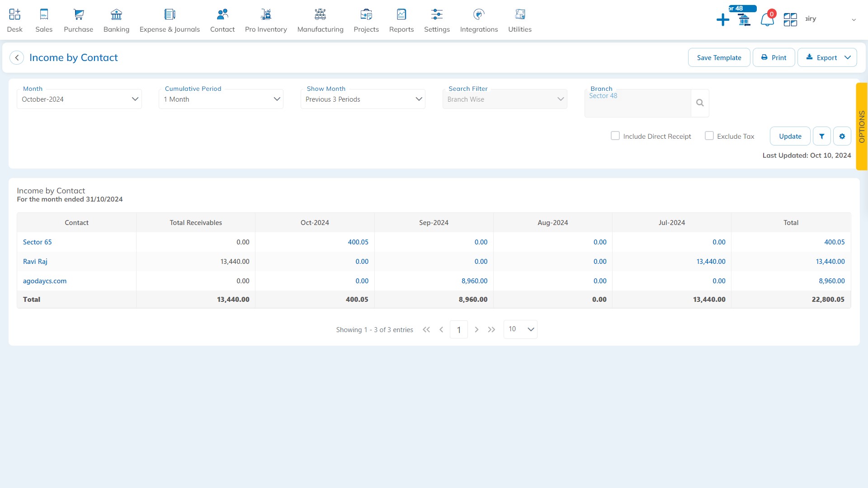Open the agodaycs.com contact link
868x488 pixels.
pyautogui.click(x=45, y=281)
